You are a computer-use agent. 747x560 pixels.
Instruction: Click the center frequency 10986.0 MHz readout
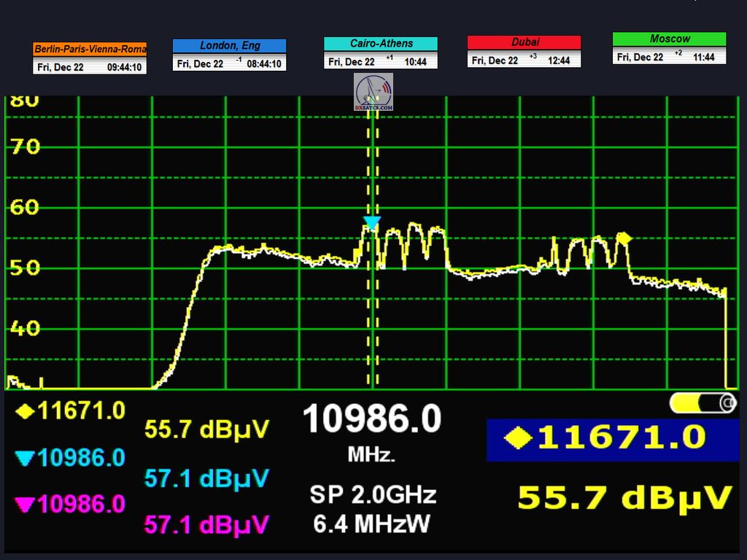[372, 420]
